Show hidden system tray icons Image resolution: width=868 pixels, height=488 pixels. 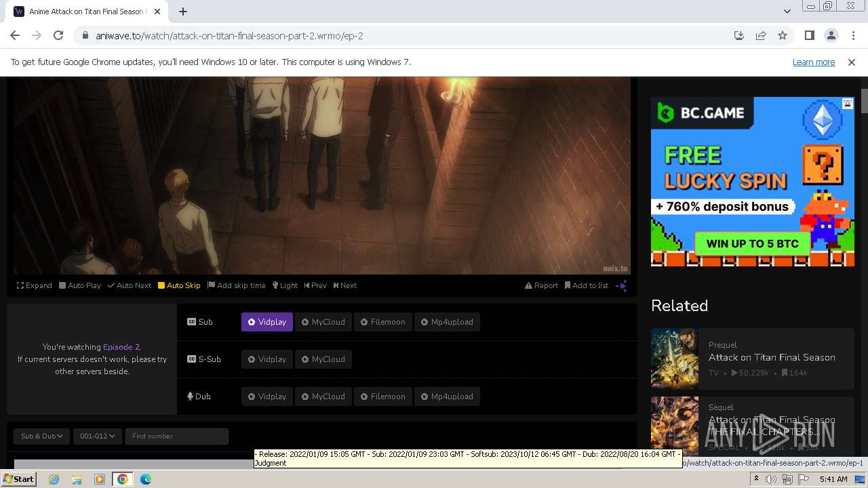point(756,479)
